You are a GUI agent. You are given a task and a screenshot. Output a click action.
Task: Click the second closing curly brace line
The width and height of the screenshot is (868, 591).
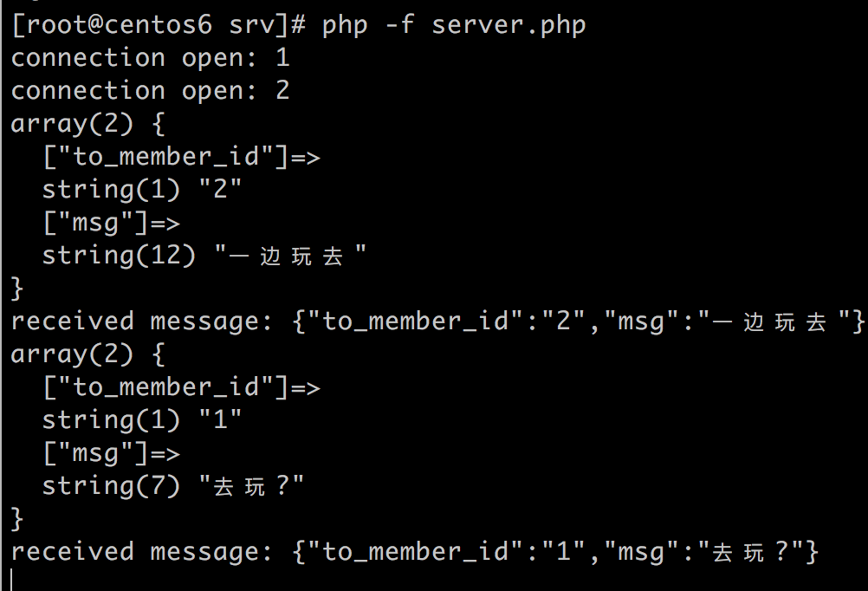17,519
